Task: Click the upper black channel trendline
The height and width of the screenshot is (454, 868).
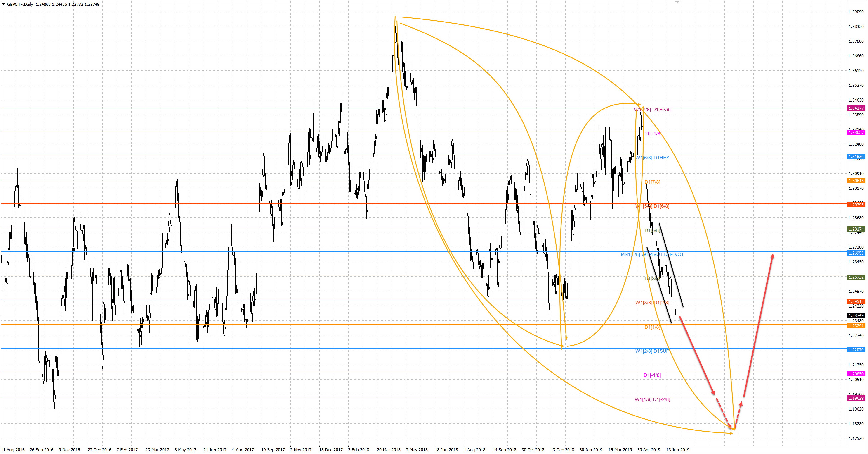Action: tap(671, 265)
